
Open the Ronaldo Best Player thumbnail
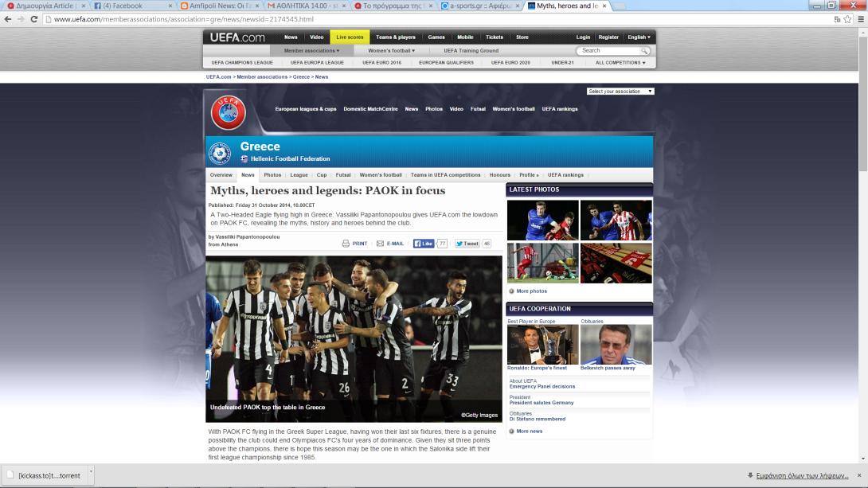coord(542,345)
